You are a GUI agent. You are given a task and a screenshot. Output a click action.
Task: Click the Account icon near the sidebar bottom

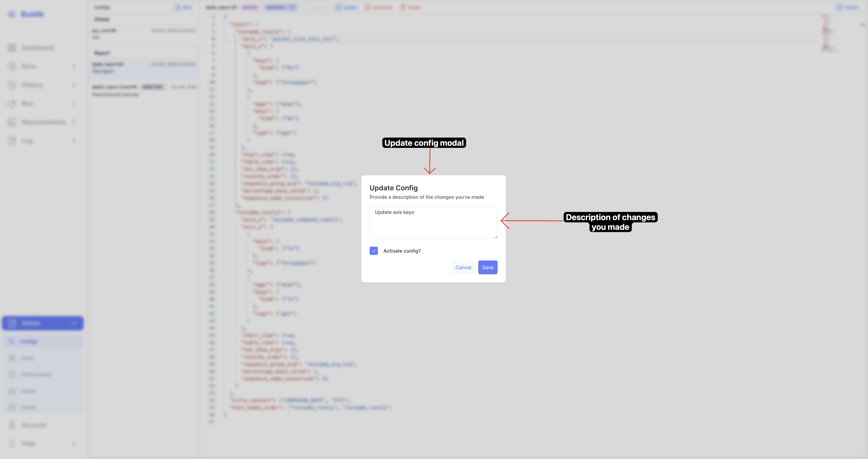pyautogui.click(x=12, y=425)
